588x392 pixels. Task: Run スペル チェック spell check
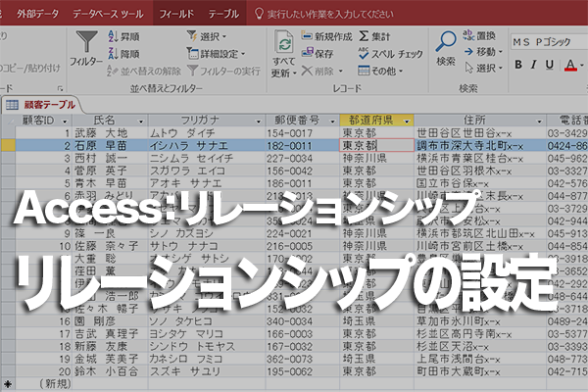(x=391, y=54)
